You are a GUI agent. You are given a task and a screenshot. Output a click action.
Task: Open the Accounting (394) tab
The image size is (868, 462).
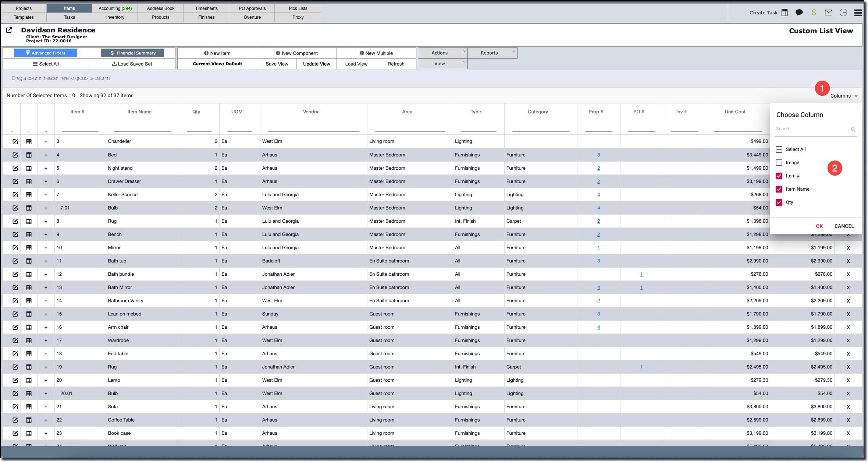(115, 8)
